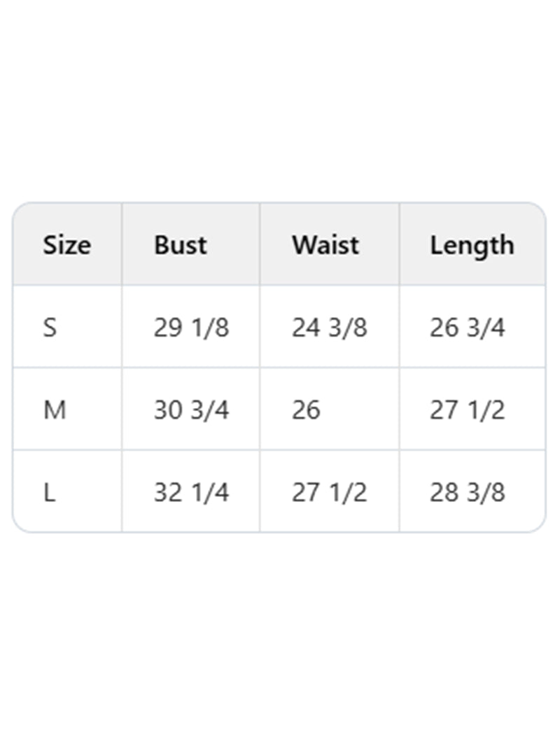
Task: Select the Bust column header
Action: point(181,245)
